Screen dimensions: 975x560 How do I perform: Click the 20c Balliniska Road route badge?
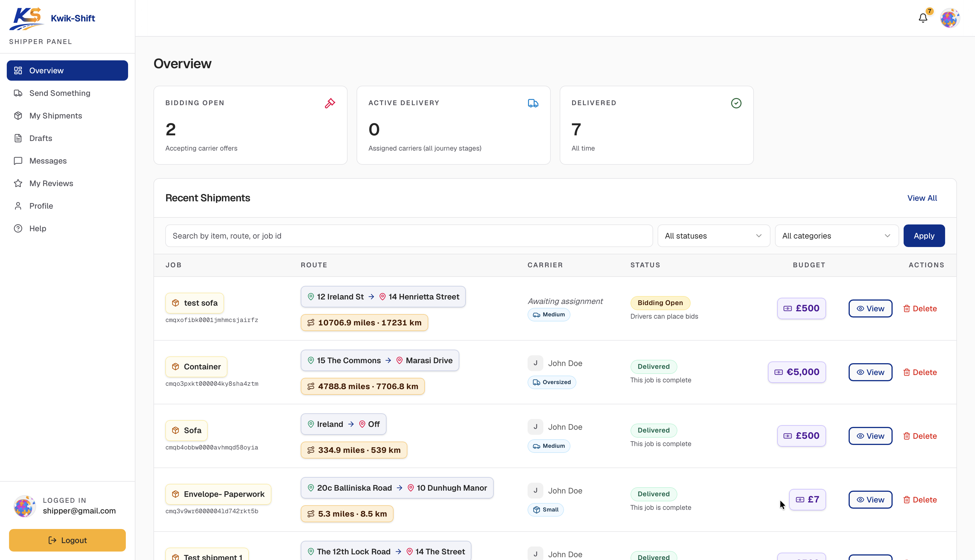click(397, 488)
